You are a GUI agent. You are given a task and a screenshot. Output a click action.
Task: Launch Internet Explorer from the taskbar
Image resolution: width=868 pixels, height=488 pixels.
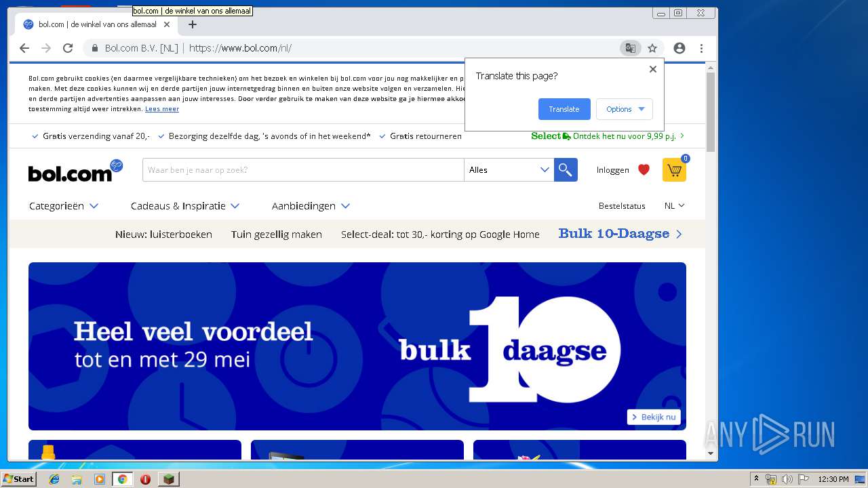click(x=54, y=479)
